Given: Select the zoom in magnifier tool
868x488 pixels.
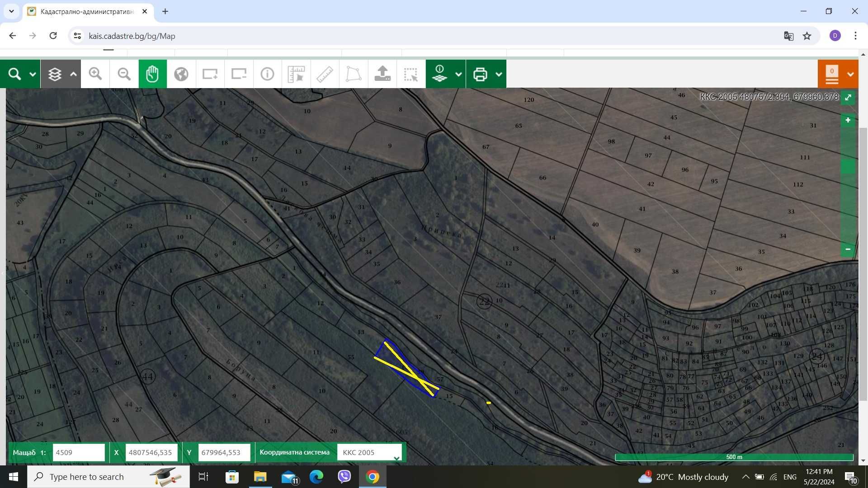Looking at the screenshot, I should [x=95, y=74].
